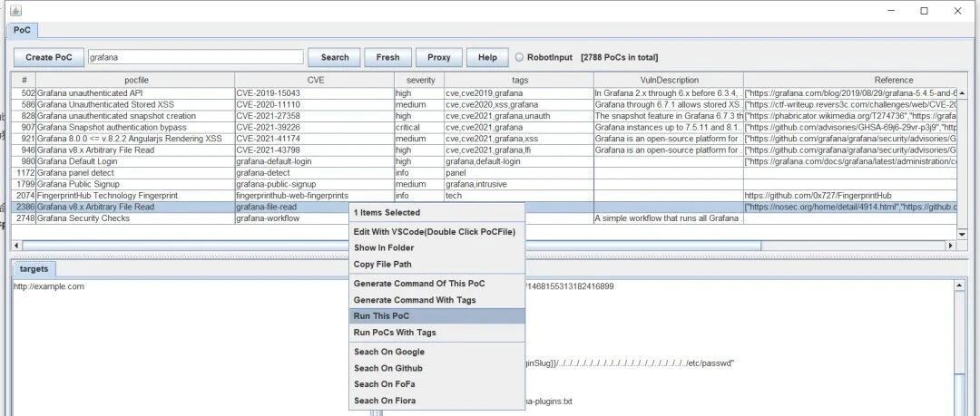Select row Grafana Snapshot authentication bypass
Viewport: 980px width, 416px height.
tap(485, 127)
